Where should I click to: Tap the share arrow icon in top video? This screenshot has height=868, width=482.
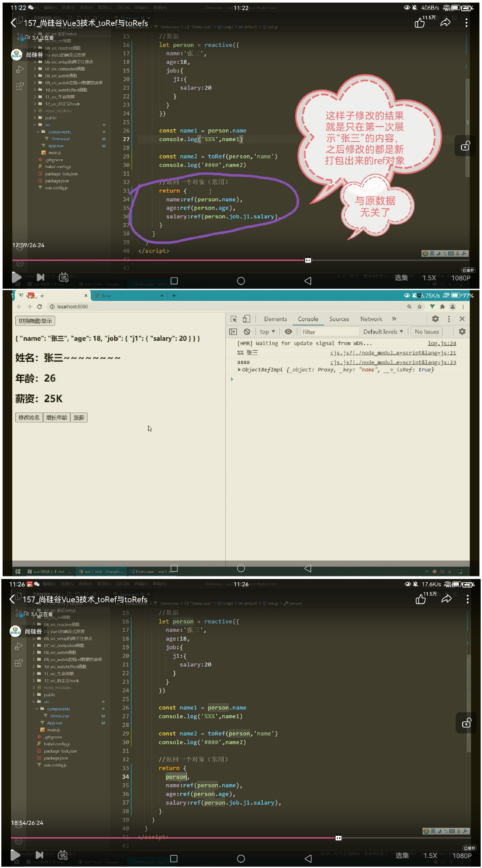[x=445, y=23]
